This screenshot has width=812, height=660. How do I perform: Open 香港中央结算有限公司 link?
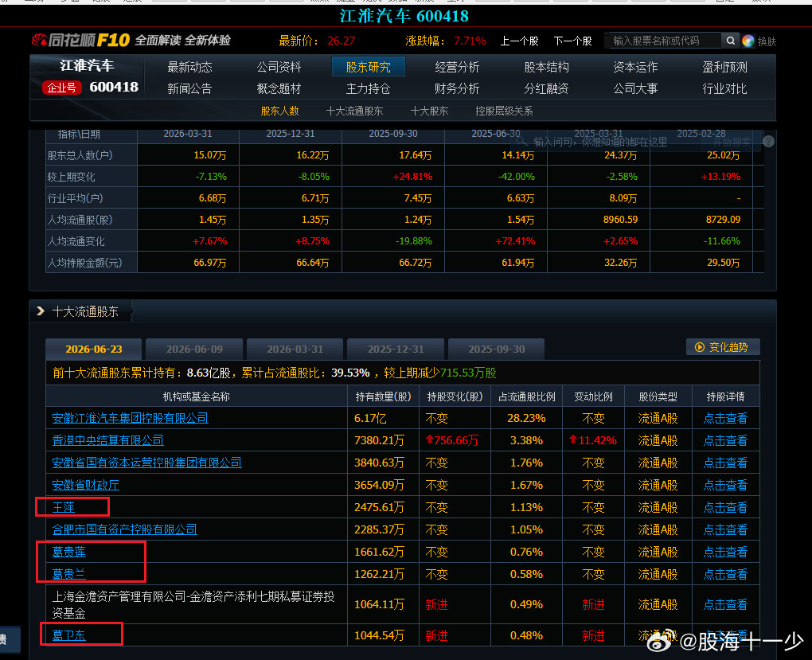(107, 440)
